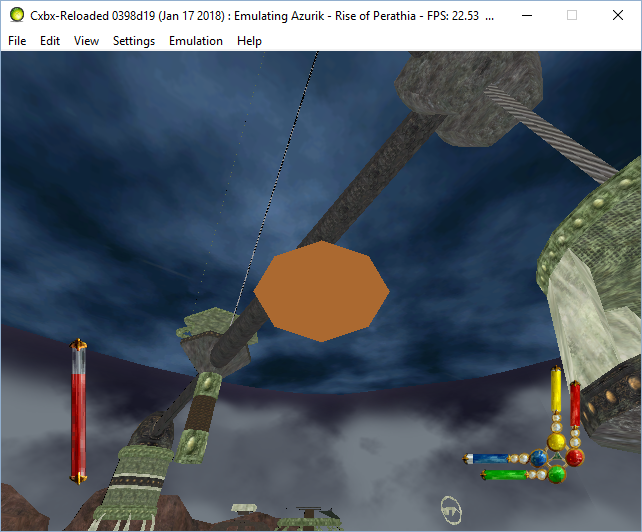Screen dimensions: 642x532
Task: Click the circular key item icon
Action: (451, 510)
